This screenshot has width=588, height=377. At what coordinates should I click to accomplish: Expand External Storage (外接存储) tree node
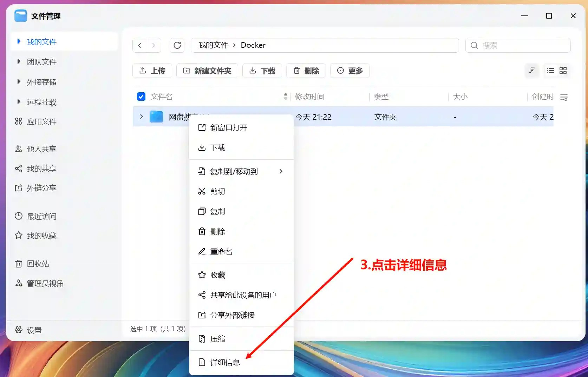(x=19, y=82)
